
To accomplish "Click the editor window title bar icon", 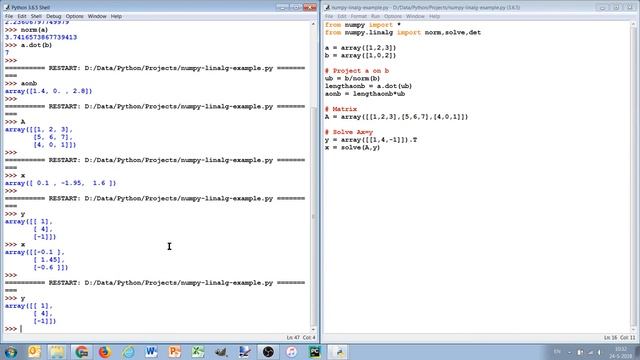I will click(x=327, y=7).
